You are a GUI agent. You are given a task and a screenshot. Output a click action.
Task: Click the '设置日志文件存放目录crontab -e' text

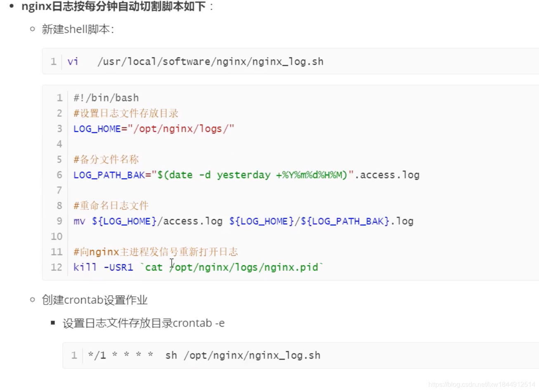(x=144, y=323)
